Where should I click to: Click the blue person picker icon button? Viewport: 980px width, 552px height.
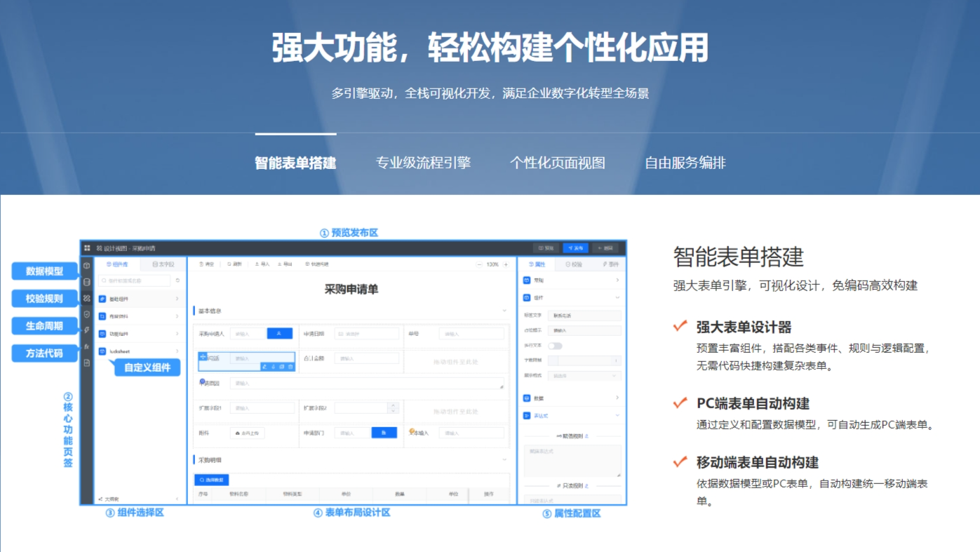click(x=279, y=334)
